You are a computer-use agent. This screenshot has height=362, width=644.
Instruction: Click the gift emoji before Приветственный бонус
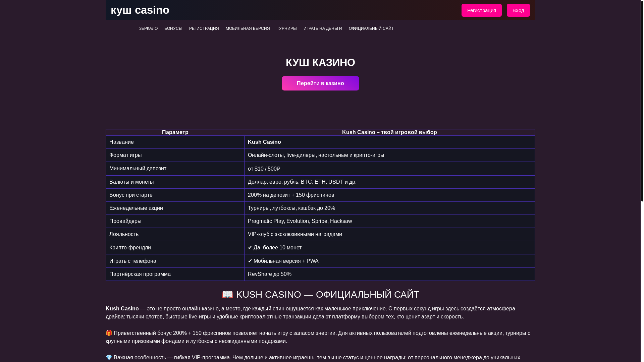point(109,333)
